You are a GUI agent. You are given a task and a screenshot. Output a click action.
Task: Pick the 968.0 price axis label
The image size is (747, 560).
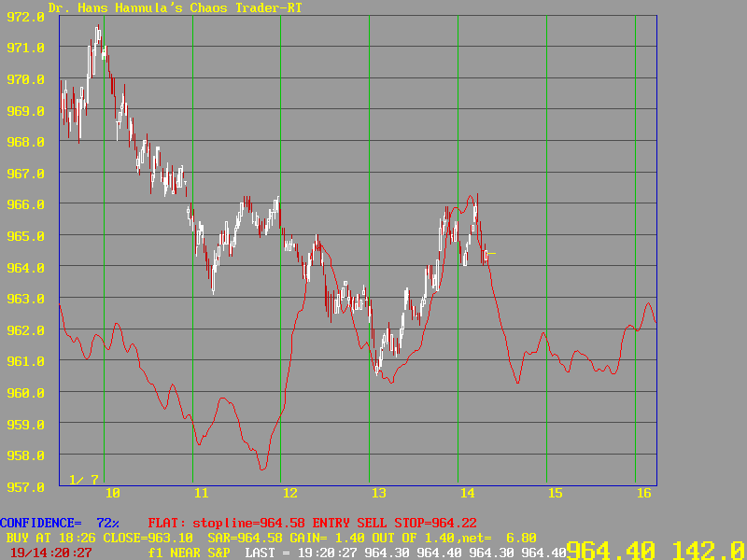[x=25, y=143]
